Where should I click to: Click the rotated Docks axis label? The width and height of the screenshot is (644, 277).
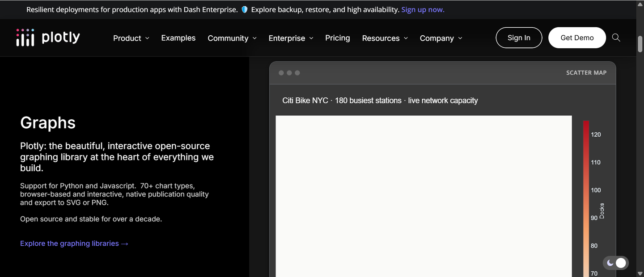(602, 211)
